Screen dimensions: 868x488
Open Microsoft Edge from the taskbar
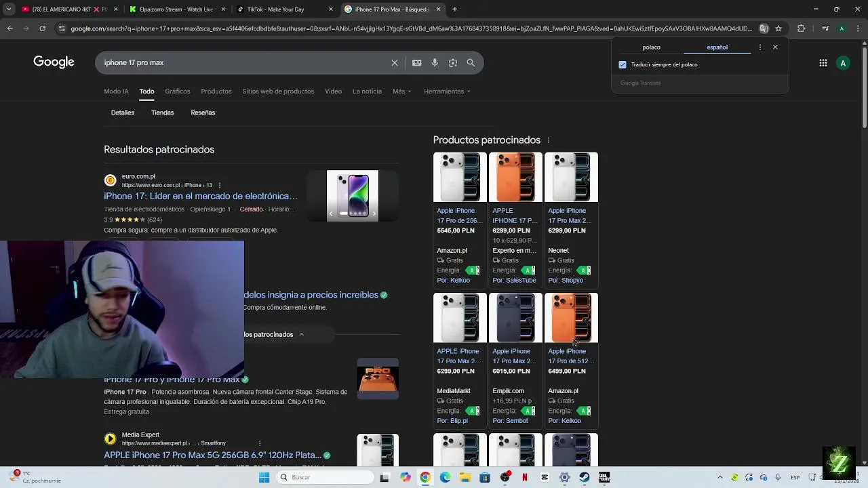[445, 477]
